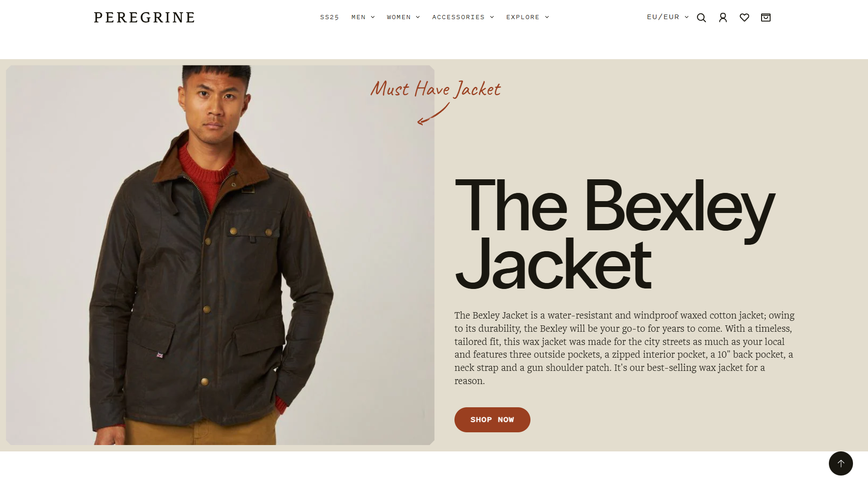Viewport: 868px width, 491px height.
Task: Expand the MEN menu chevron
Action: [373, 17]
